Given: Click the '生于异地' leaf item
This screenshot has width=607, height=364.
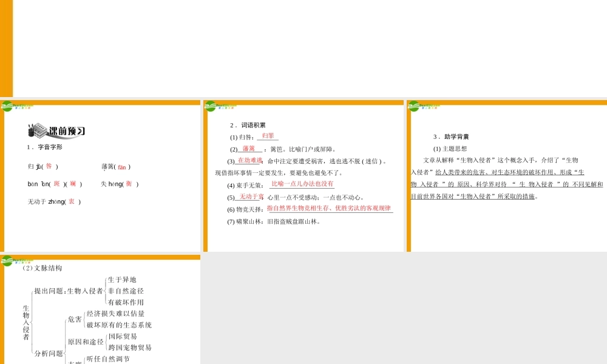Looking at the screenshot, I should (122, 280).
